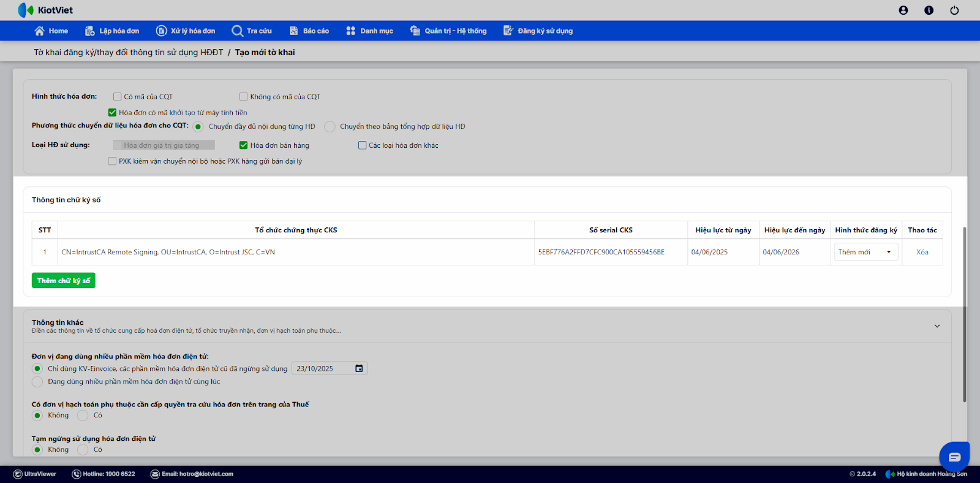The height and width of the screenshot is (483, 980).
Task: Click the Báo cáo document icon
Action: [x=294, y=31]
